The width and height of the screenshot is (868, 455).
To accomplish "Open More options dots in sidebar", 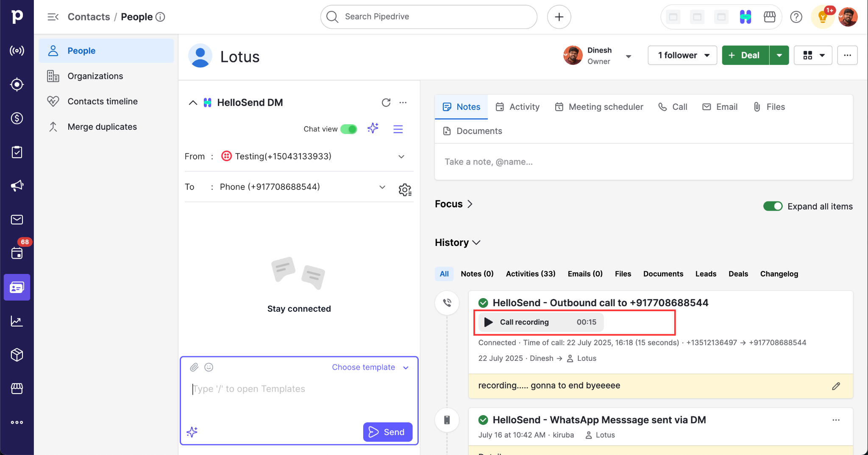I will coord(17,422).
